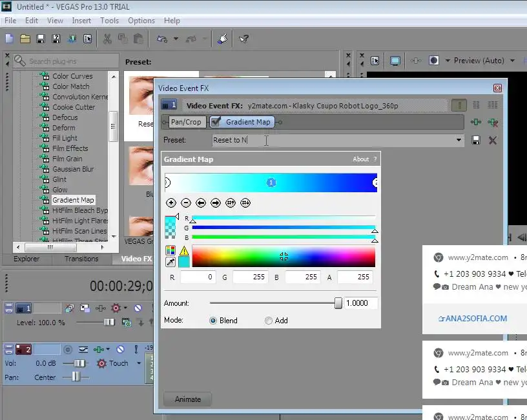Select previous gradient control point
This screenshot has width=527, height=420.
(x=201, y=203)
